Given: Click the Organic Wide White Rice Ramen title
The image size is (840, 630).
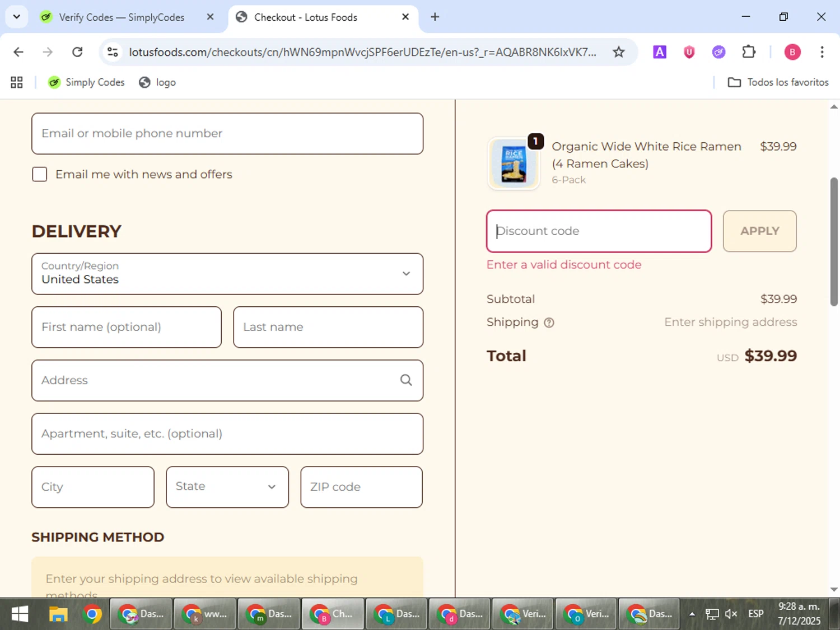Looking at the screenshot, I should (x=646, y=155).
